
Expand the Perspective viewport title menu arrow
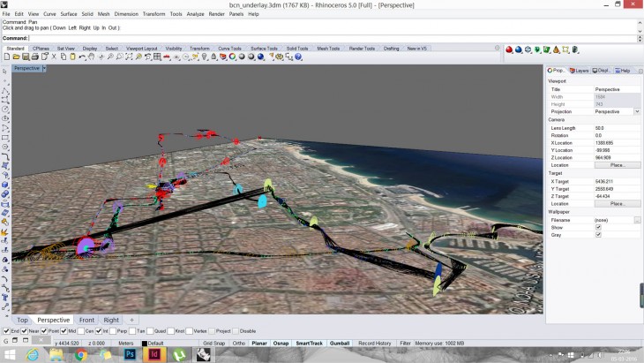(46, 68)
